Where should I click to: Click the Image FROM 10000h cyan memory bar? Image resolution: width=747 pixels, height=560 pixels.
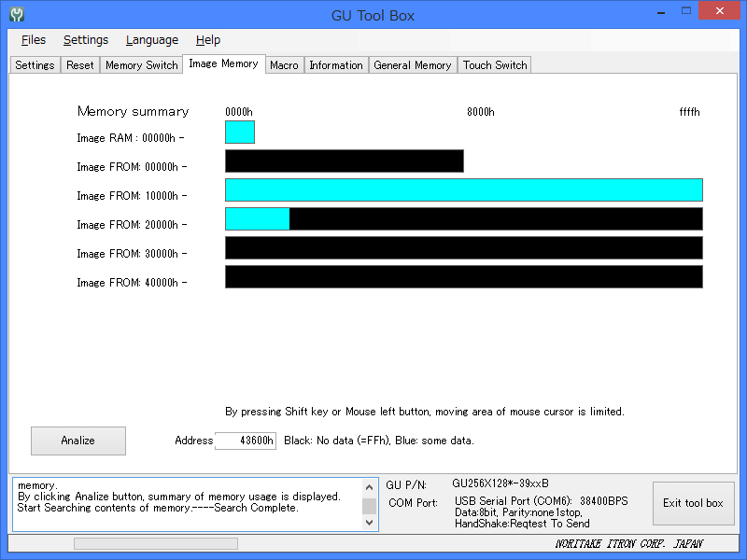(463, 190)
